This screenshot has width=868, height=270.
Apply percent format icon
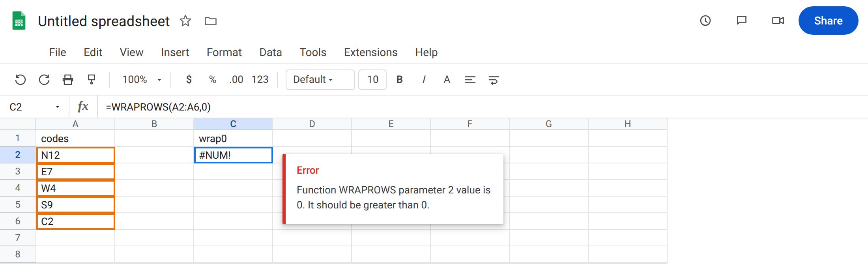(213, 80)
